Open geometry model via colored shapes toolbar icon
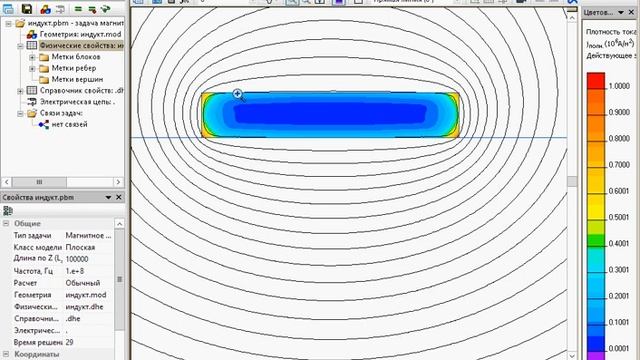The width and height of the screenshot is (640, 360). pos(45,9)
